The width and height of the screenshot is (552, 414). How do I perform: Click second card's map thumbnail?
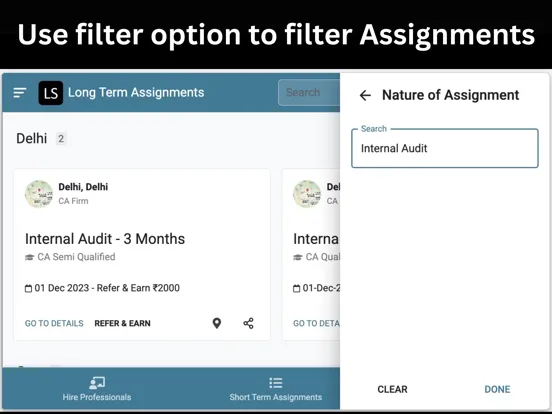[x=307, y=194]
